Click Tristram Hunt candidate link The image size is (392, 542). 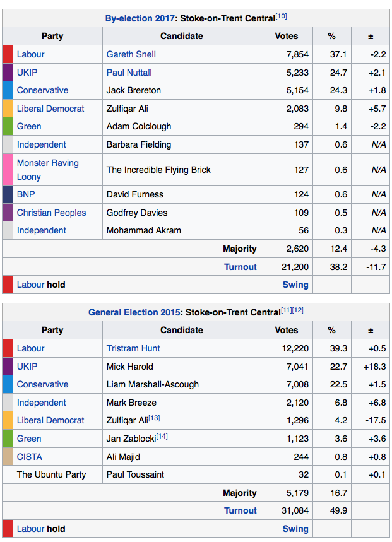(x=133, y=348)
